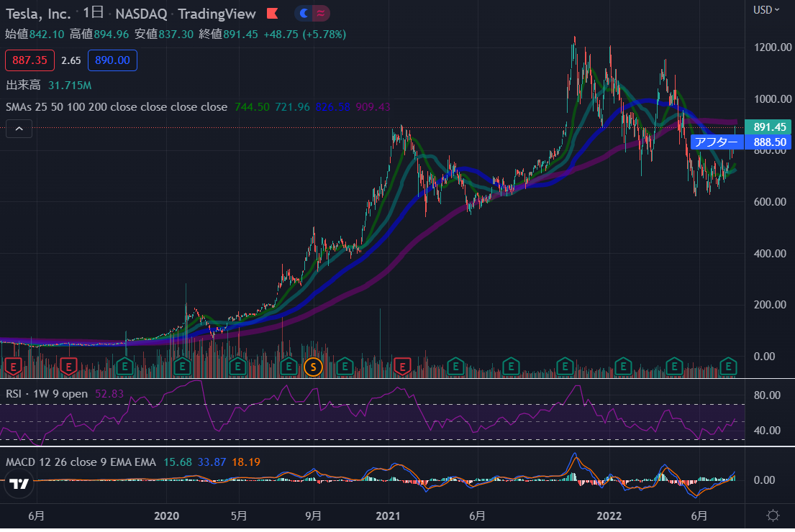
Task: Click the blue 890.00 buy price button
Action: point(112,60)
